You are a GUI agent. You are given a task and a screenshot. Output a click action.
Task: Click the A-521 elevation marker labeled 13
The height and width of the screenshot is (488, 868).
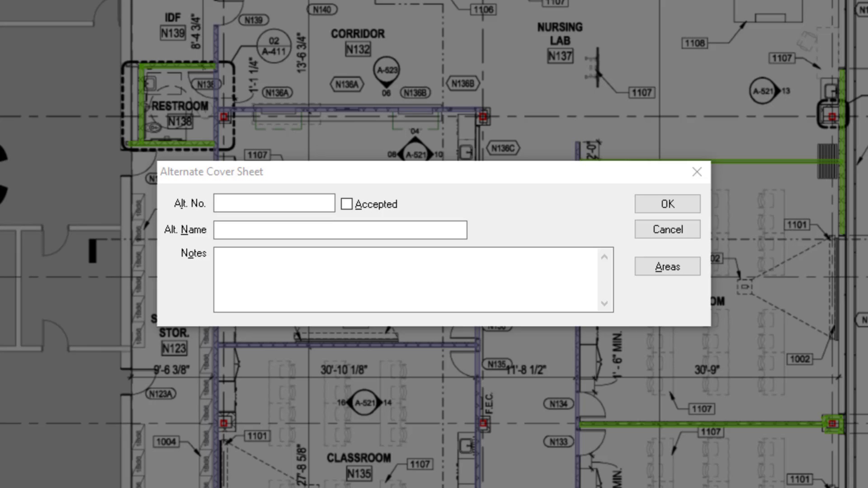(x=763, y=91)
